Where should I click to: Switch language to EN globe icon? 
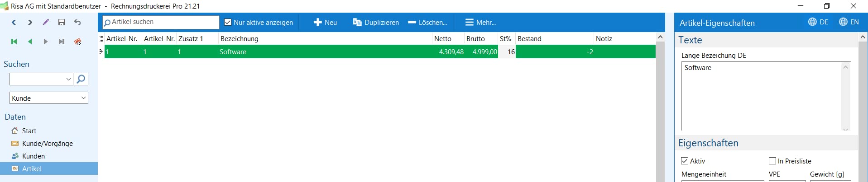[843, 22]
